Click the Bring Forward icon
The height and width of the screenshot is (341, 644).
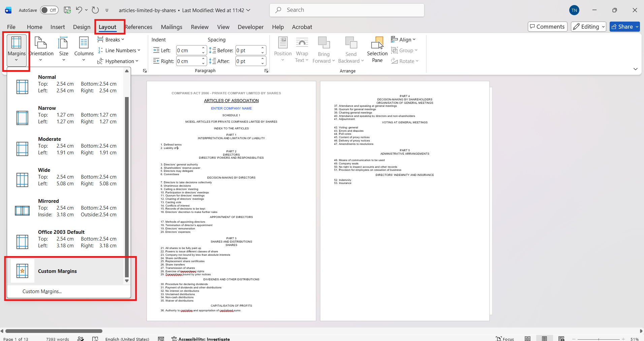(324, 43)
